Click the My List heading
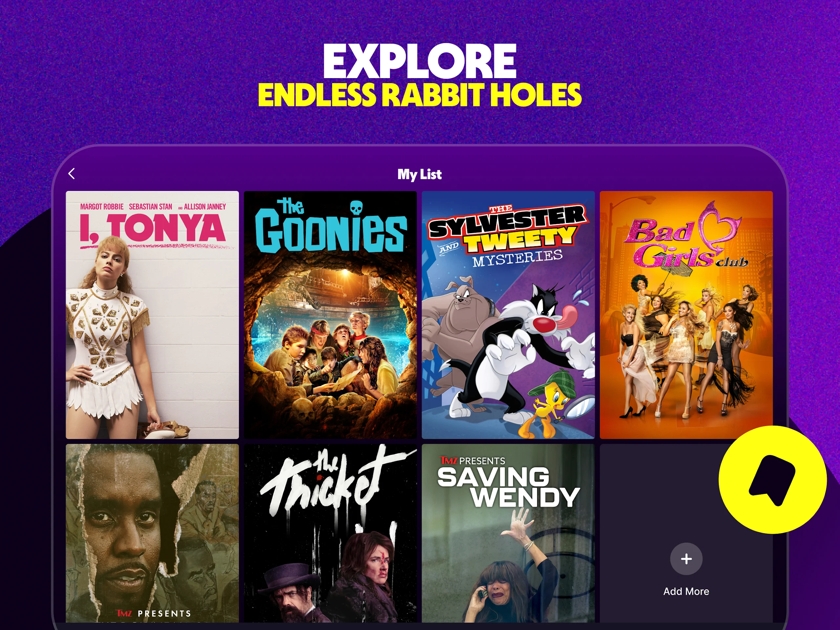Viewport: 840px width, 630px height. click(419, 174)
